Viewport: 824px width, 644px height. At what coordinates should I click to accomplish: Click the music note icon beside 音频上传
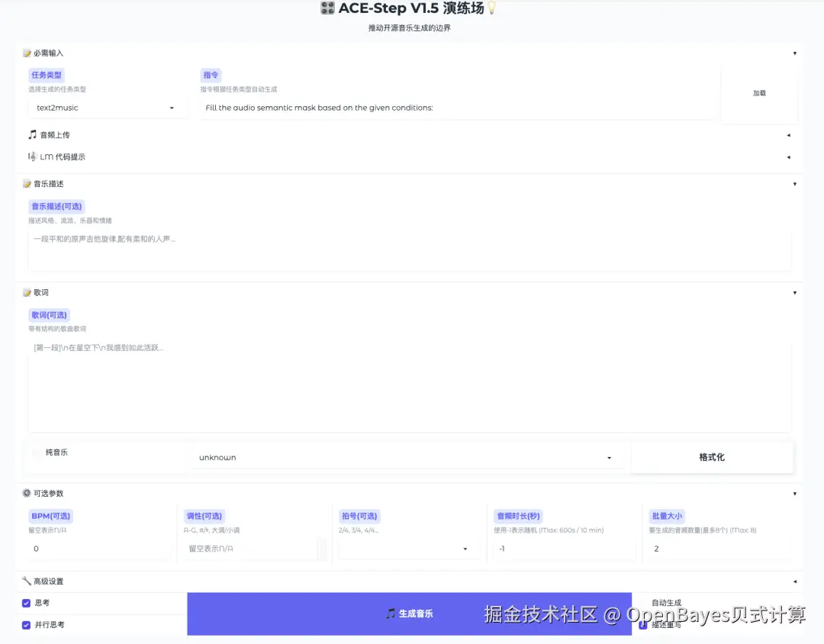pyautogui.click(x=31, y=134)
